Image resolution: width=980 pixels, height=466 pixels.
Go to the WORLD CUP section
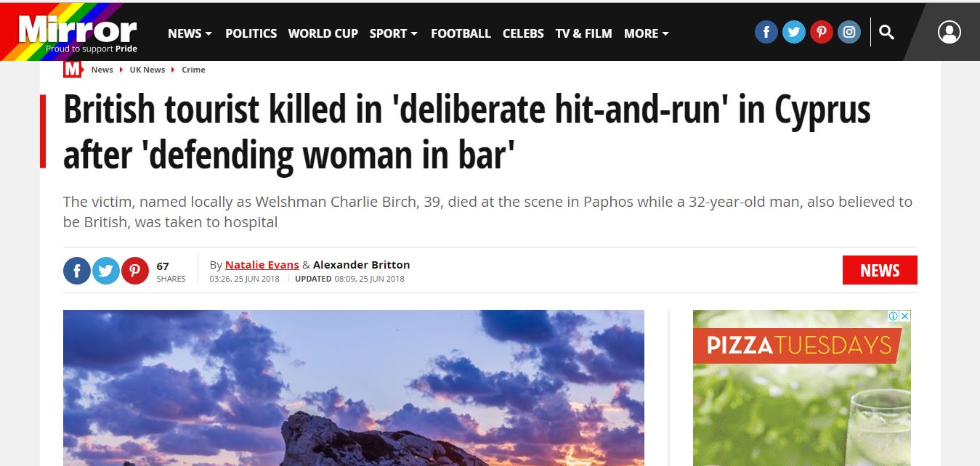pos(323,33)
